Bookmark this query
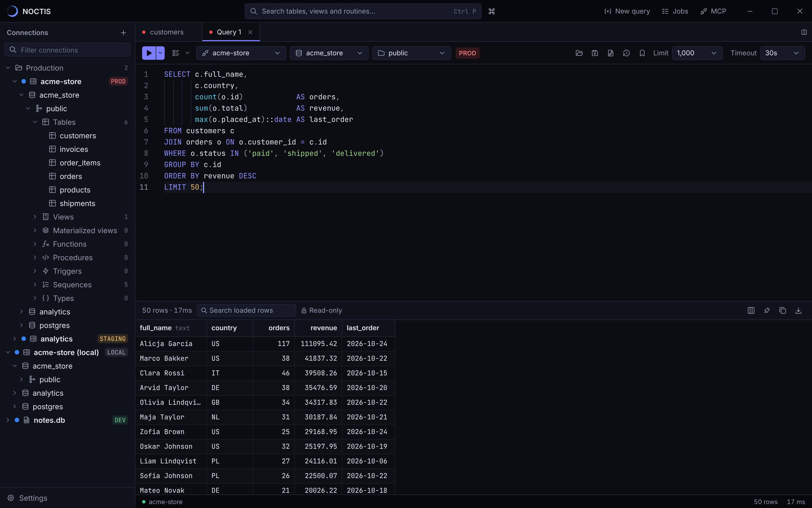 tap(642, 53)
